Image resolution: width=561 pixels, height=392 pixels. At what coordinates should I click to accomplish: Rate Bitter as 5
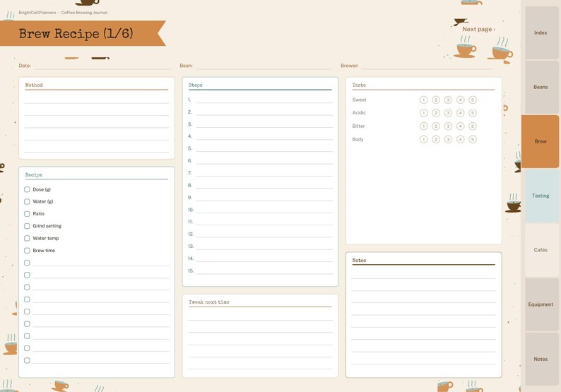(x=472, y=126)
